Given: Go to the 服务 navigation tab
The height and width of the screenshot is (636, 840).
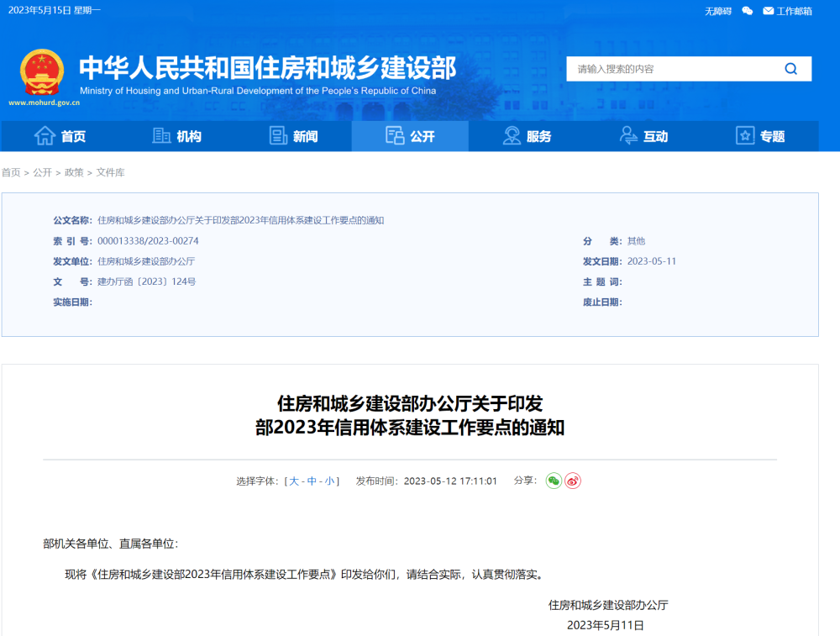Looking at the screenshot, I should tap(527, 136).
